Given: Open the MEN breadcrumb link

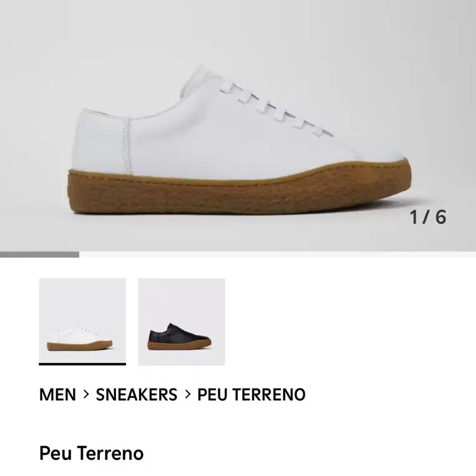Looking at the screenshot, I should click(x=57, y=395).
